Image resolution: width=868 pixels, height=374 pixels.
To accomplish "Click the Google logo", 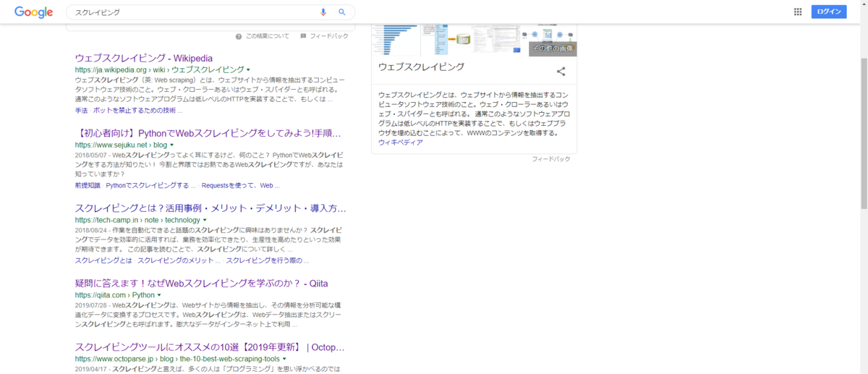I will click(33, 12).
